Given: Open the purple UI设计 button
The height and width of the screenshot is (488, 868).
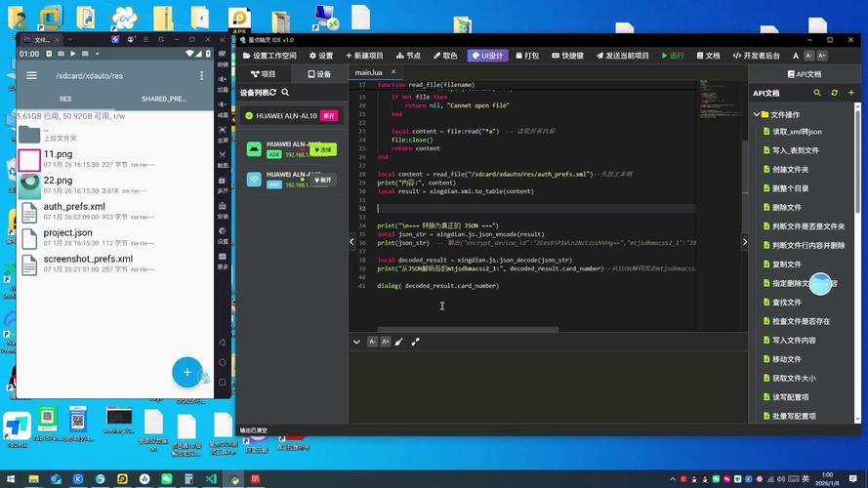Looking at the screenshot, I should pos(487,56).
